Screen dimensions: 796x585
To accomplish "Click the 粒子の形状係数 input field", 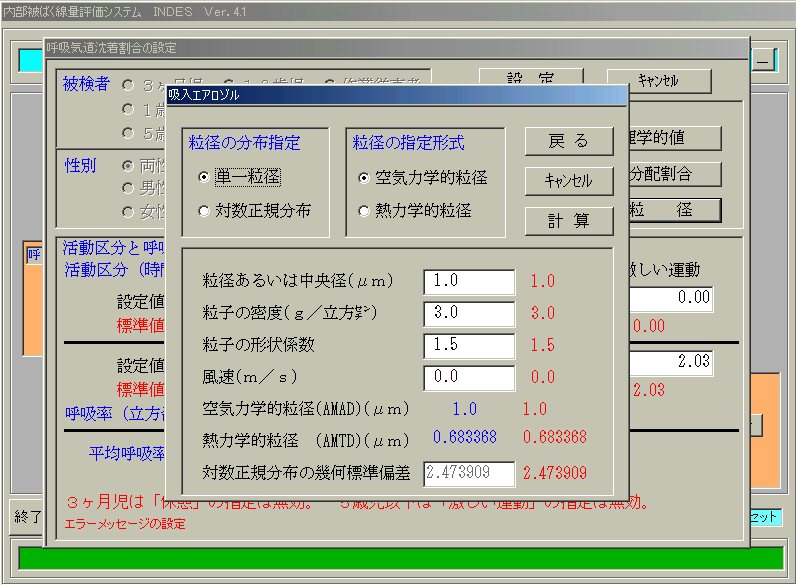I will 469,346.
